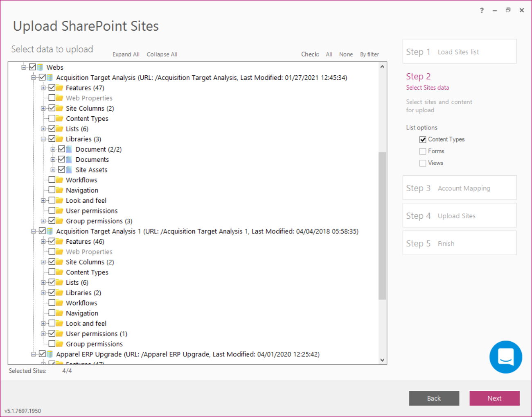This screenshot has height=417, width=532.
Task: Collapse the Webs root node
Action: click(x=24, y=67)
